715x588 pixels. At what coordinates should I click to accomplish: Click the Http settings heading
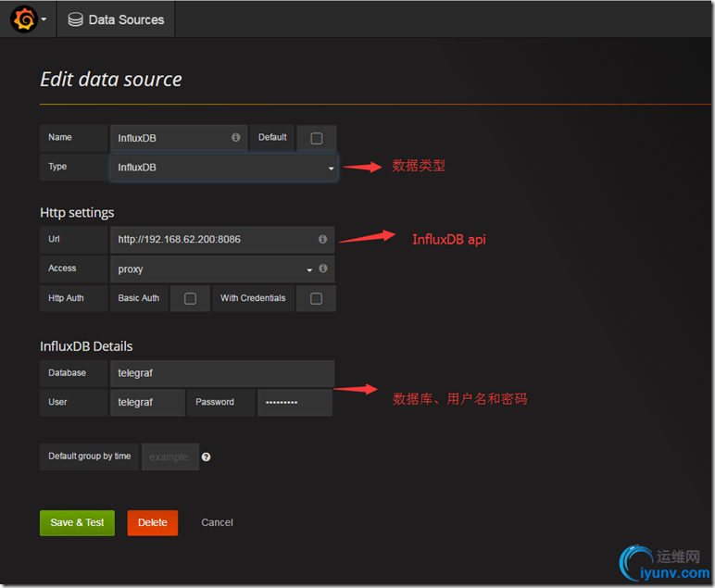point(77,213)
